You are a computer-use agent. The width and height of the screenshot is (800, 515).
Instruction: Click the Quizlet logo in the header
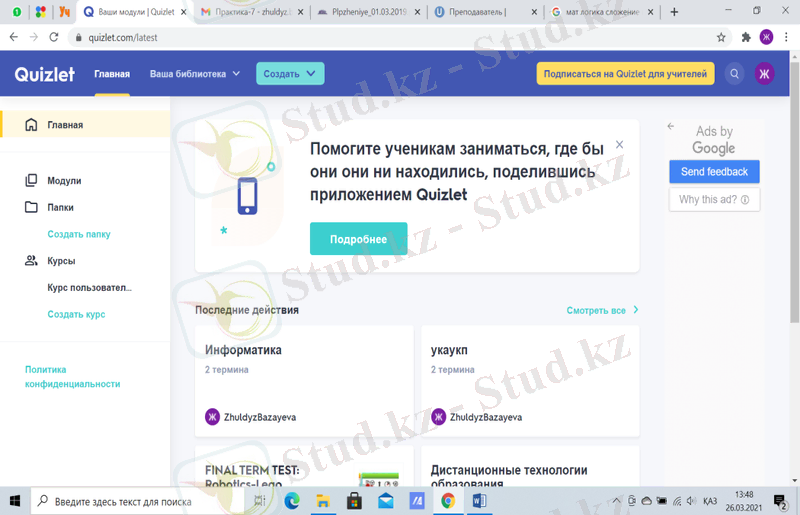pos(44,75)
